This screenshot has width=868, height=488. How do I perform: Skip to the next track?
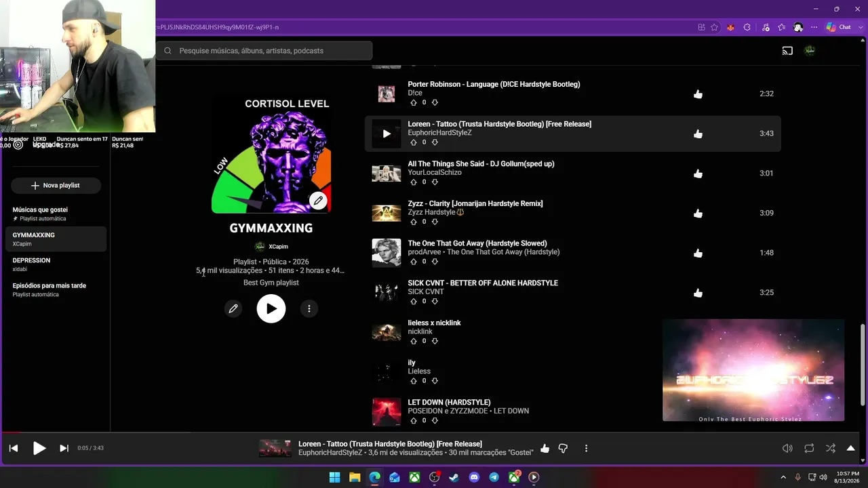(x=64, y=448)
